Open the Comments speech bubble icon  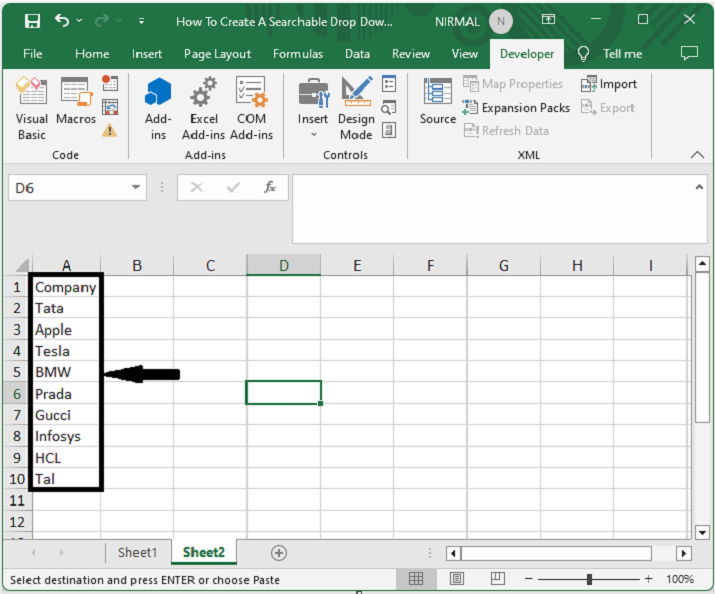[x=689, y=53]
